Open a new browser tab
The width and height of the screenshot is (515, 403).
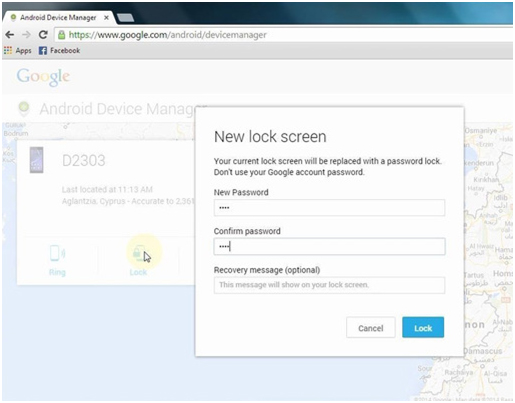click(x=125, y=18)
